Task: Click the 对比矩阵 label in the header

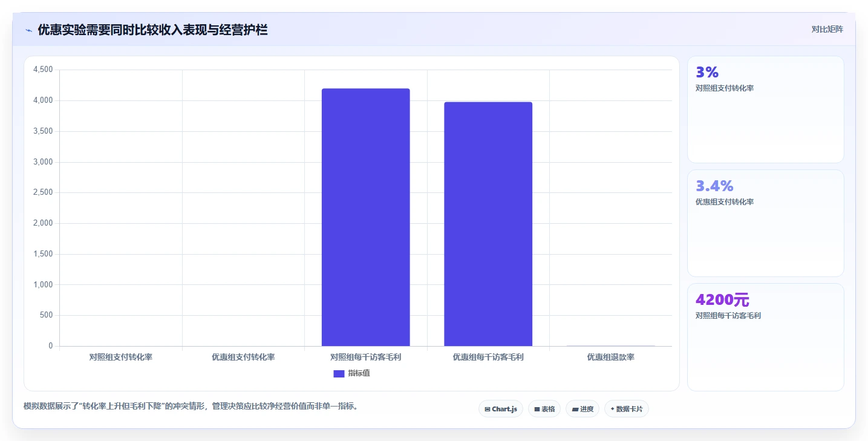Action: click(827, 29)
